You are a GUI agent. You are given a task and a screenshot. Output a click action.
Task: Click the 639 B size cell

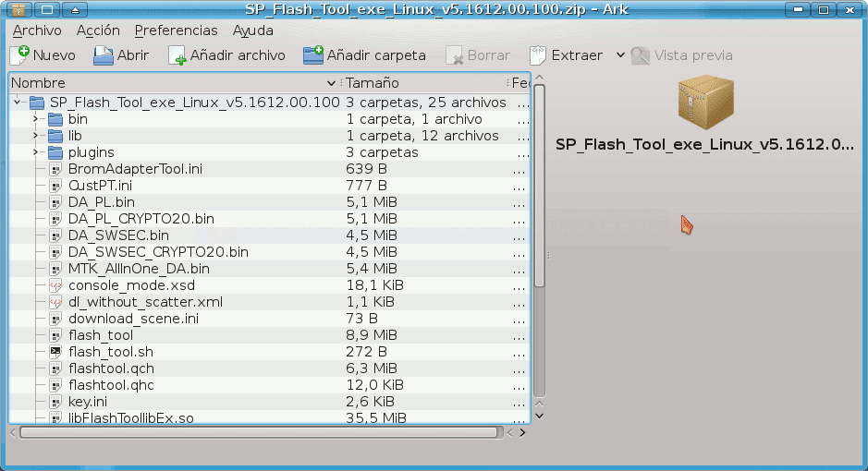[366, 169]
